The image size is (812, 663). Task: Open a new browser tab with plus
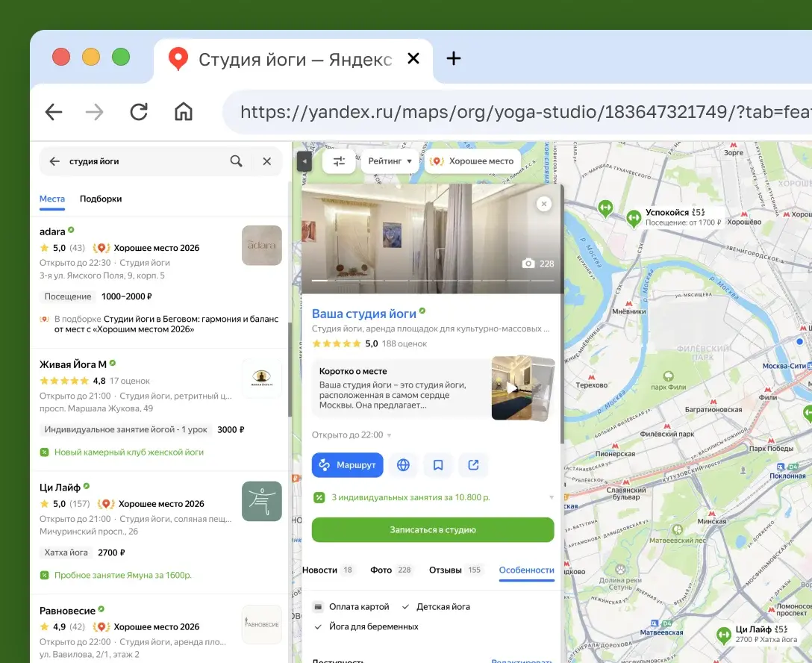(454, 58)
